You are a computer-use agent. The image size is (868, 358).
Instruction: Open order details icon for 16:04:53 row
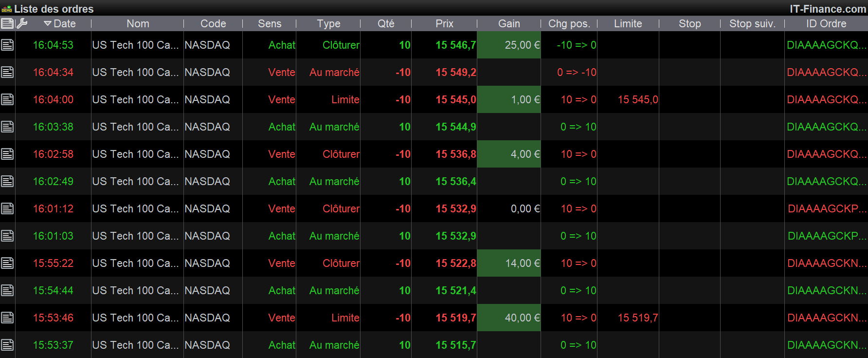click(7, 45)
